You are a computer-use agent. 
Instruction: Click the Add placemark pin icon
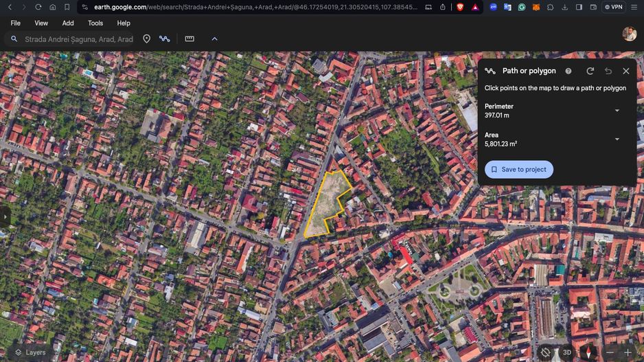click(x=146, y=39)
